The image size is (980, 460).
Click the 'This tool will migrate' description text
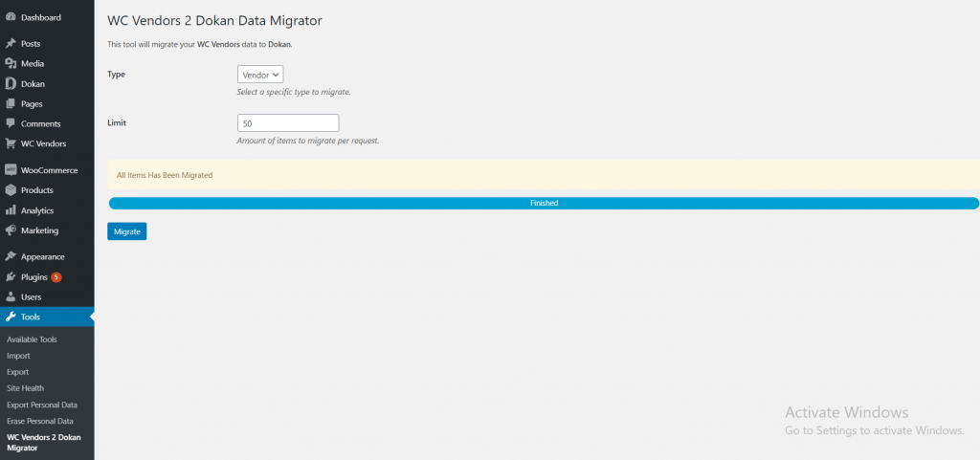tap(200, 44)
